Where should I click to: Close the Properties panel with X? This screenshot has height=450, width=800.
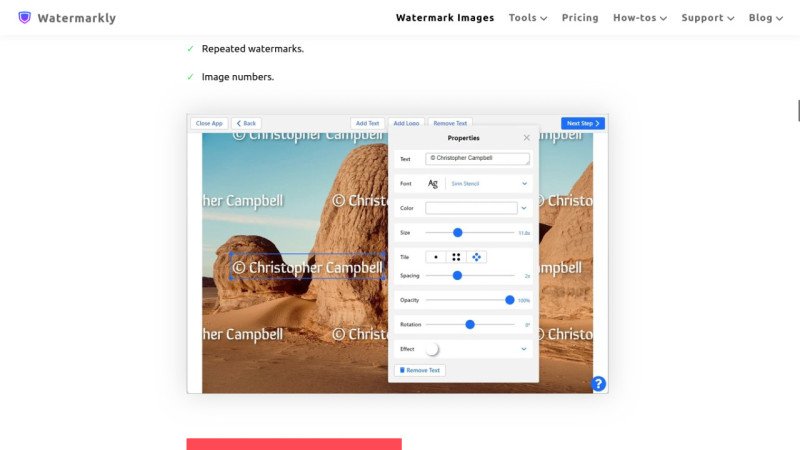tap(527, 138)
